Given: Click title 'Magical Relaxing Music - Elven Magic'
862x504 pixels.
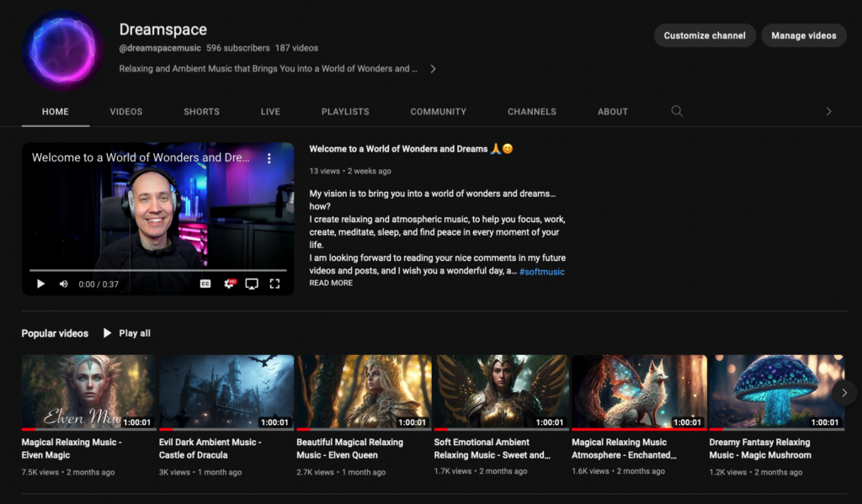Looking at the screenshot, I should coord(72,448).
